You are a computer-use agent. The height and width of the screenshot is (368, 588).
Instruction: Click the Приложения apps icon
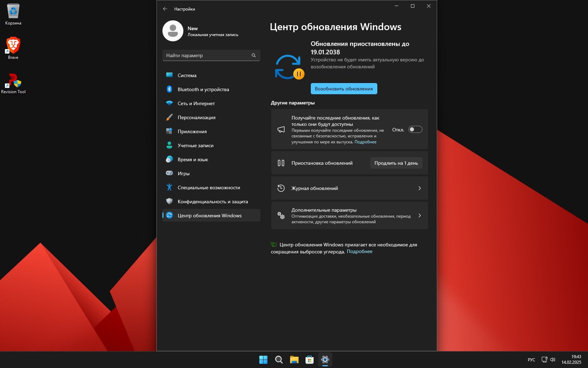click(x=169, y=131)
